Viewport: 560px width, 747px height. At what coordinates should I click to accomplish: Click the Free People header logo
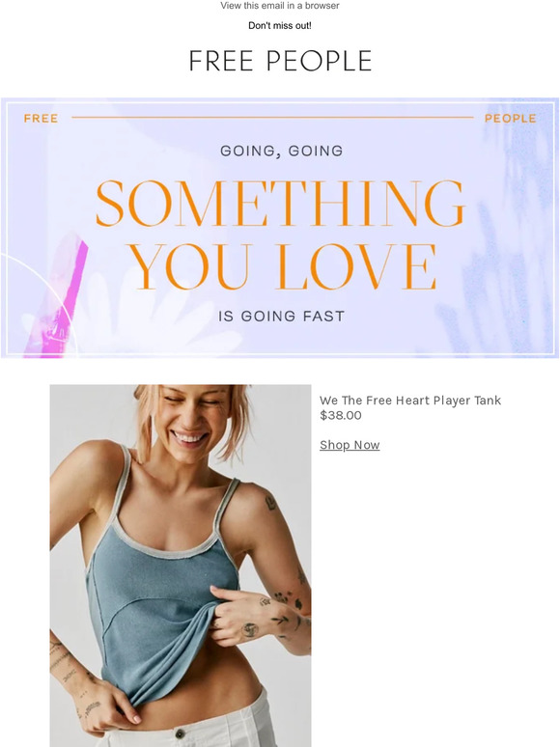coord(280,61)
